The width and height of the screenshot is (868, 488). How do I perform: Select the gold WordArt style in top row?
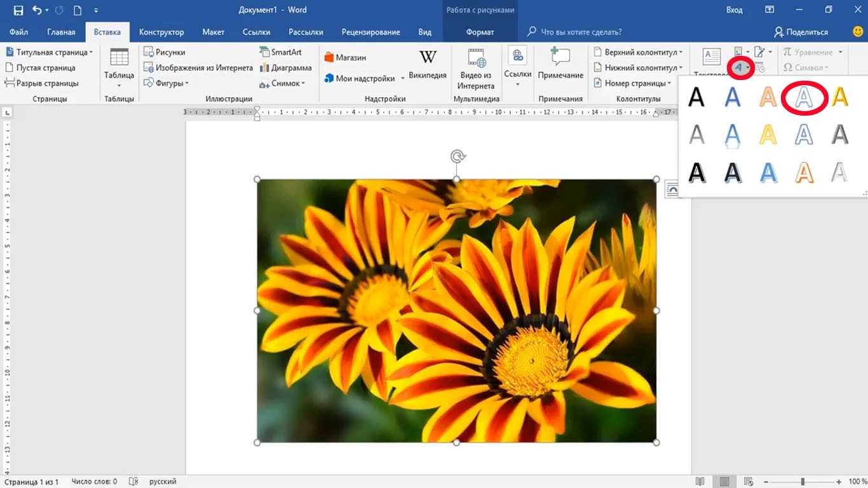pos(840,97)
